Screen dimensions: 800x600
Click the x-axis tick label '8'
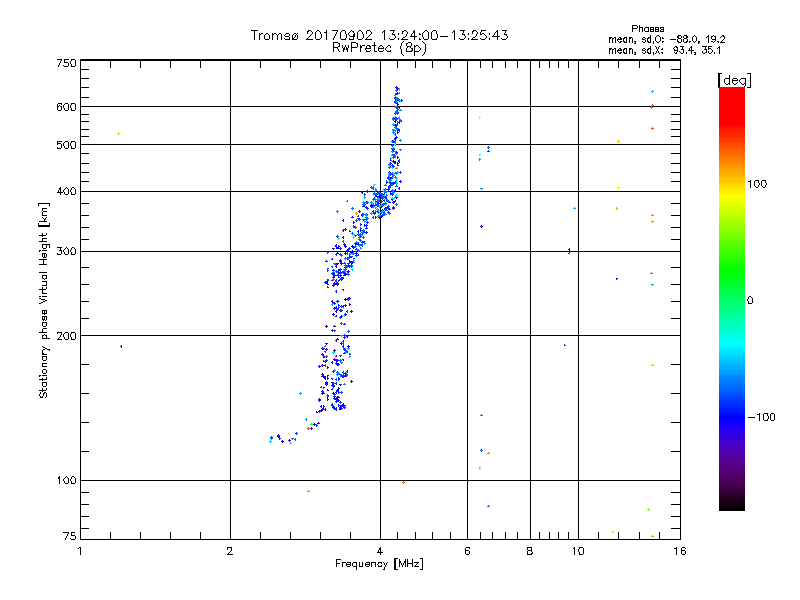(x=530, y=551)
